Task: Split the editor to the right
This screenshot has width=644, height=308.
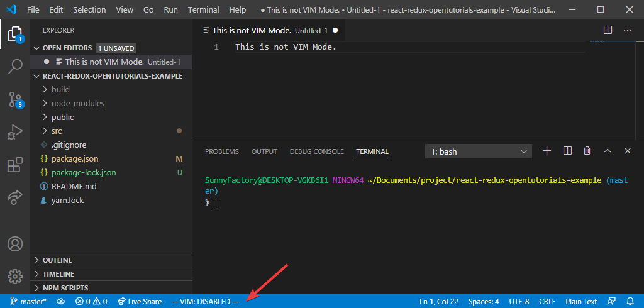Action: point(608,30)
